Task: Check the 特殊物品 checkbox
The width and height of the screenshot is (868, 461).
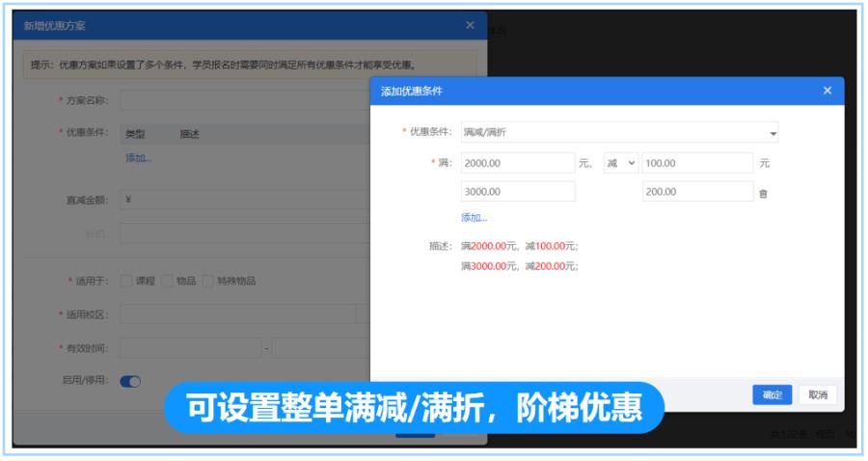Action: pos(207,281)
